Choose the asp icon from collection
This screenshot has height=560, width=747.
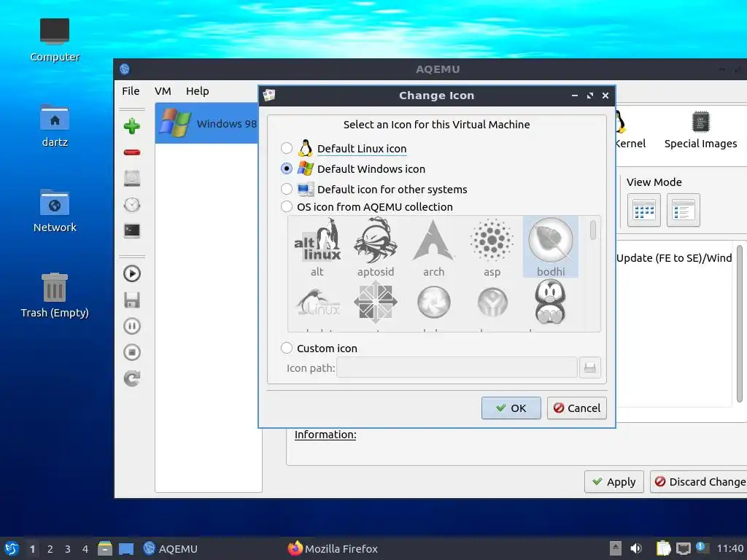pos(492,247)
